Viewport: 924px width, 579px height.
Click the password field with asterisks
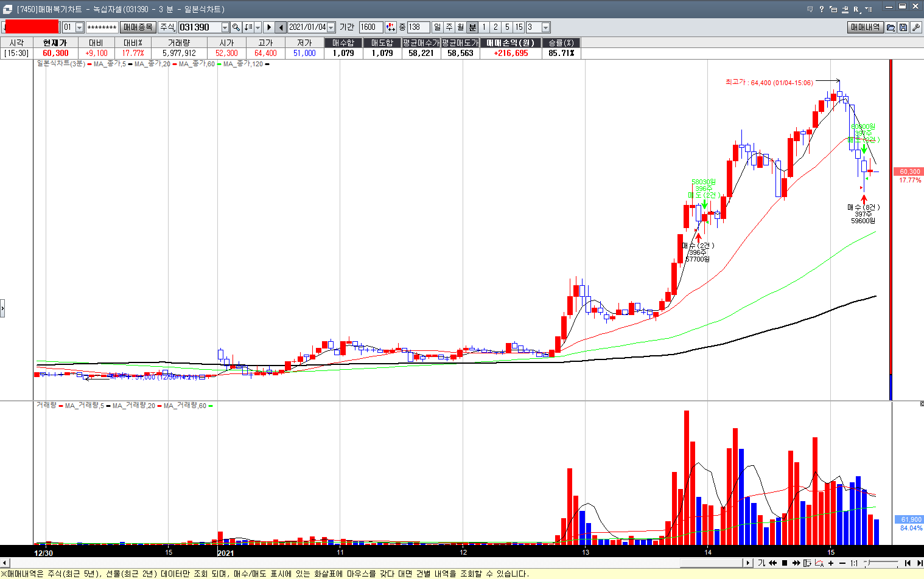[x=102, y=27]
